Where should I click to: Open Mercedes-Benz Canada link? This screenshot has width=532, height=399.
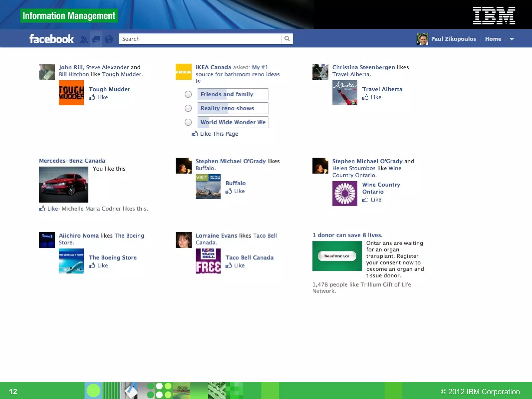72,161
